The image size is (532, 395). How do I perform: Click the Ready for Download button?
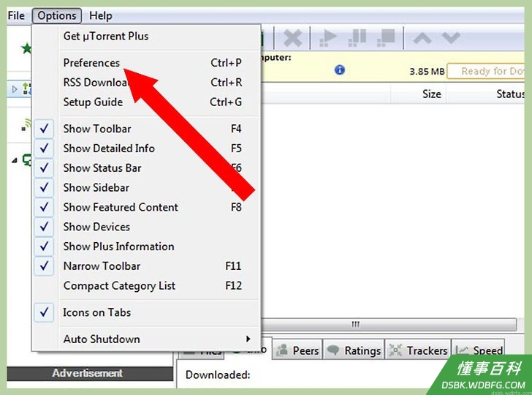[x=486, y=72]
